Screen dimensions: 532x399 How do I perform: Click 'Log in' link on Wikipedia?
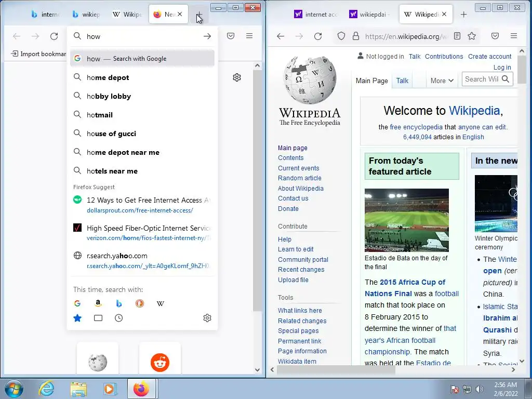pyautogui.click(x=502, y=67)
